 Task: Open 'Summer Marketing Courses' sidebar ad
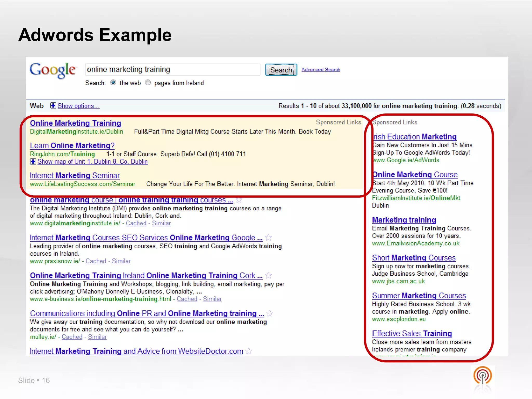(419, 296)
